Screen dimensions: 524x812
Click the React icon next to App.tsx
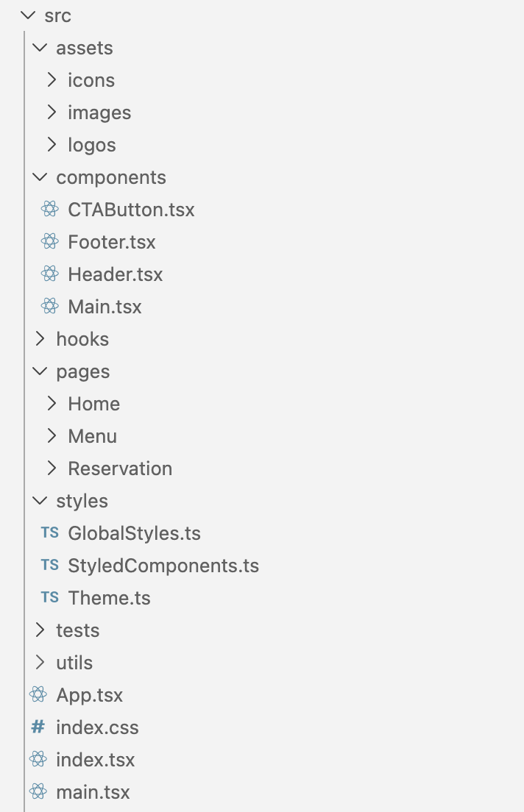click(38, 695)
